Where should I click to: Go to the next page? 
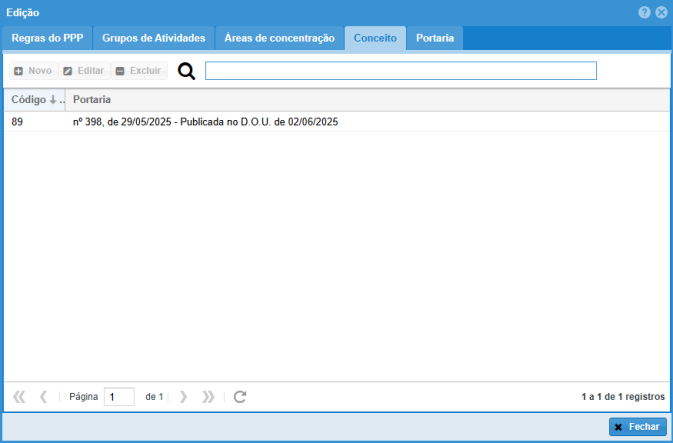pyautogui.click(x=183, y=397)
